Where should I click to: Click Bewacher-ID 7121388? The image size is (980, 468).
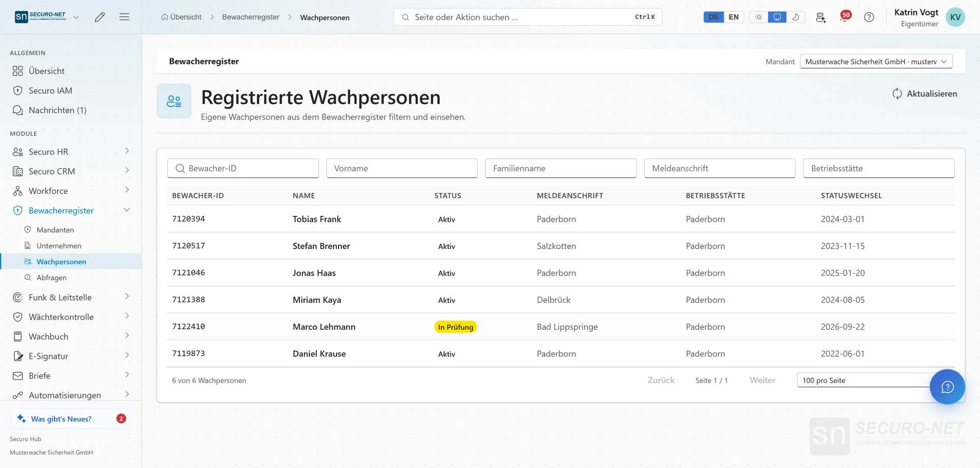coord(189,300)
